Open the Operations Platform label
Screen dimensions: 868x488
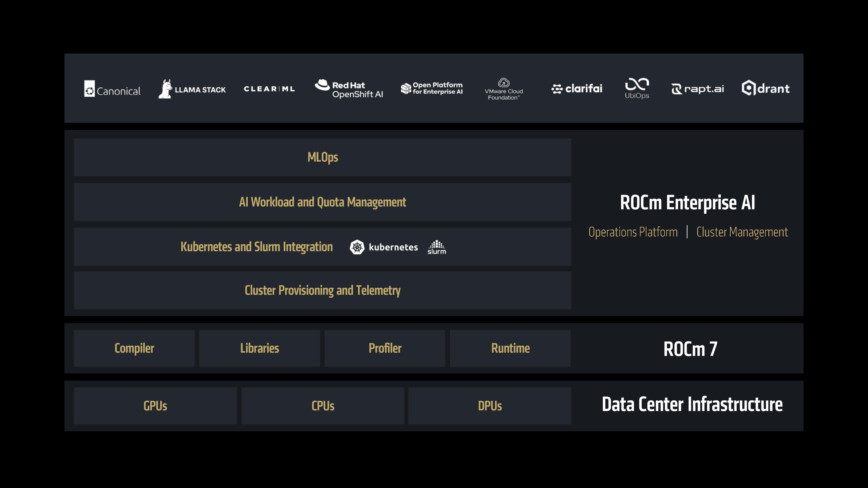[633, 232]
